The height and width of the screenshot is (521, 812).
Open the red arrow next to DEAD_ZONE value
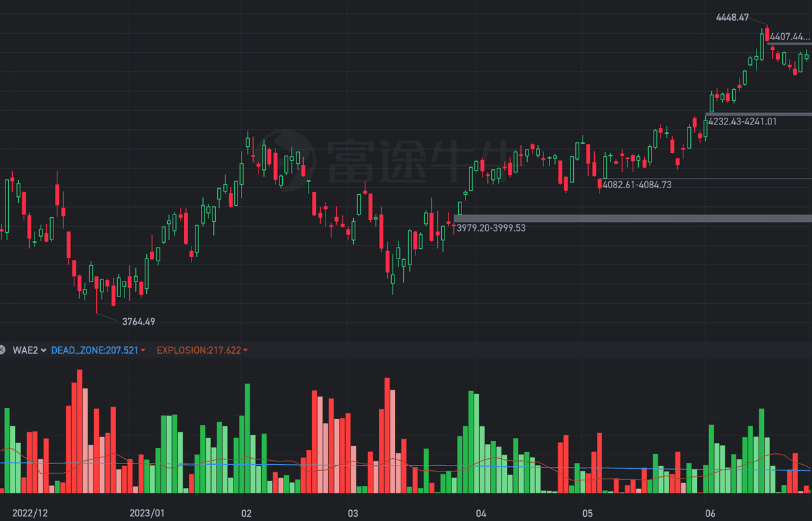(x=143, y=350)
